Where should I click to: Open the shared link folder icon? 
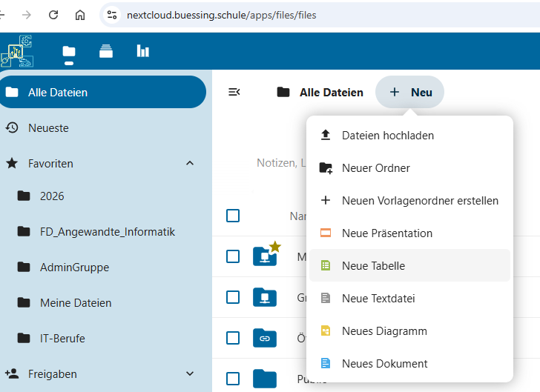point(265,338)
